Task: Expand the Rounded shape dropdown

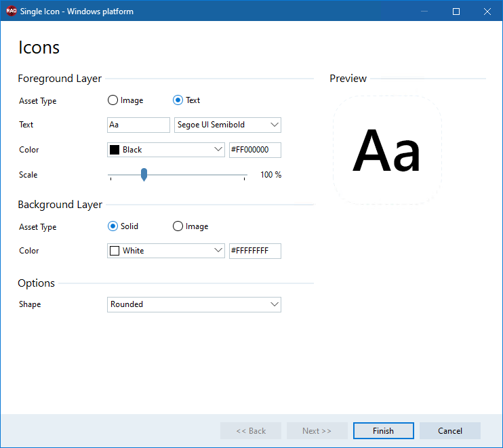Action: tap(194, 304)
